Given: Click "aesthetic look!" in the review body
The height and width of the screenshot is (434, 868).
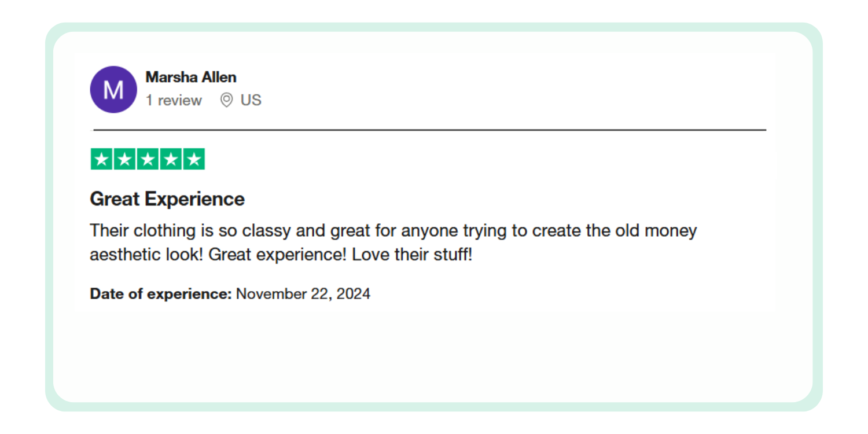Looking at the screenshot, I should click(146, 255).
